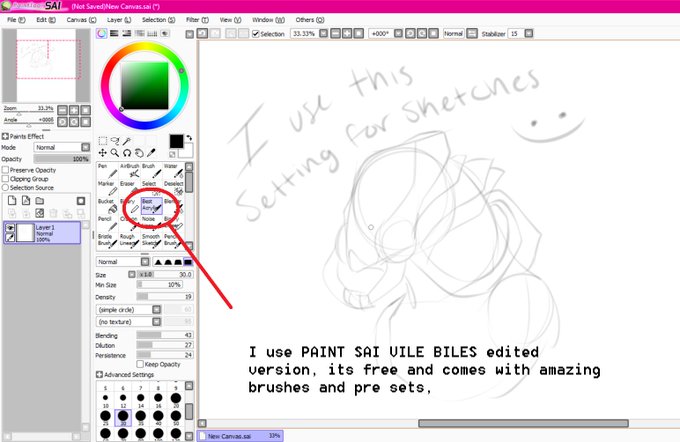
Task: Select the Marker tool
Action: [x=107, y=189]
